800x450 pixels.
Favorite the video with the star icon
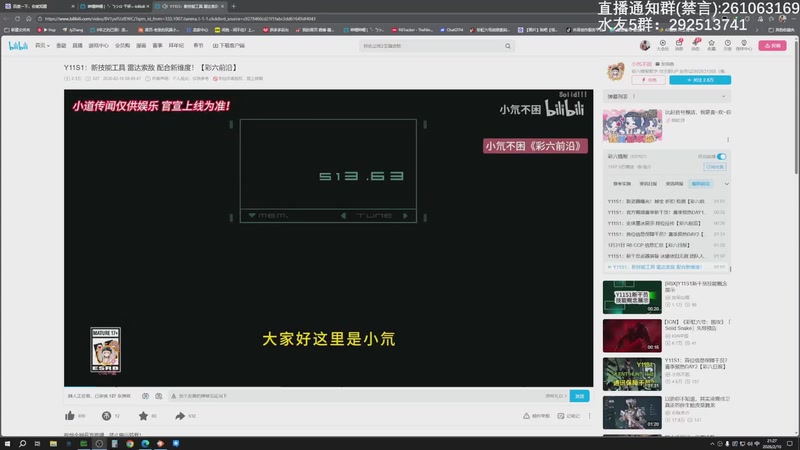(143, 416)
